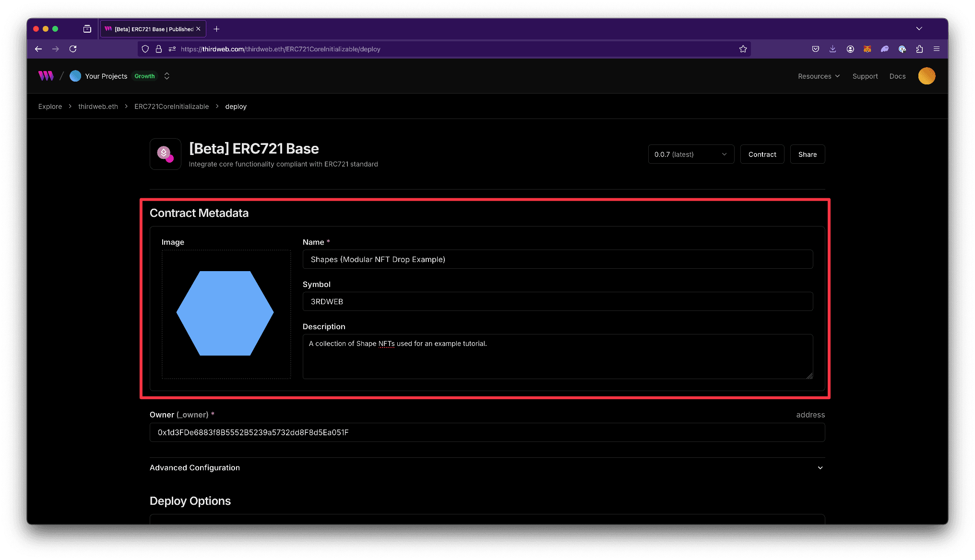The image size is (975, 560).
Task: Select Docs in the top navigation
Action: click(x=897, y=76)
